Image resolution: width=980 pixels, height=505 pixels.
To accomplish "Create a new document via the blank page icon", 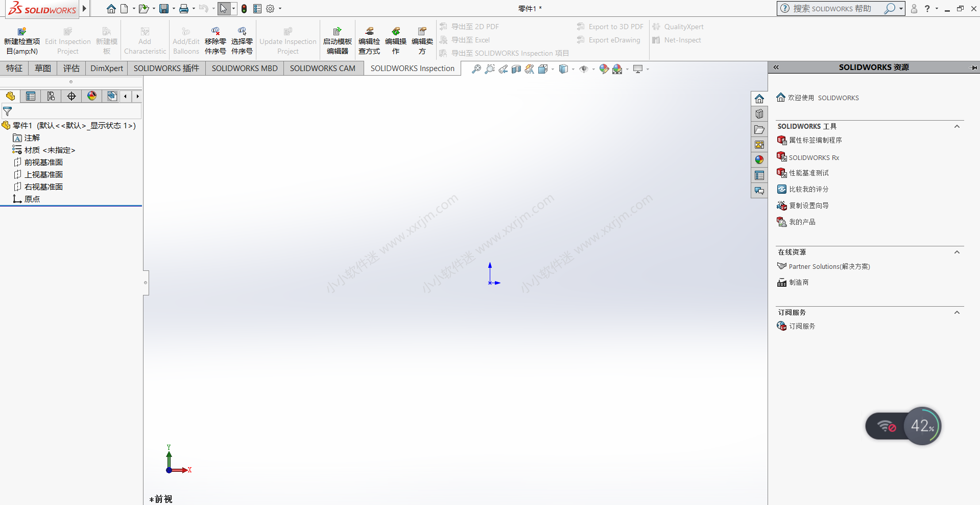I will (124, 9).
